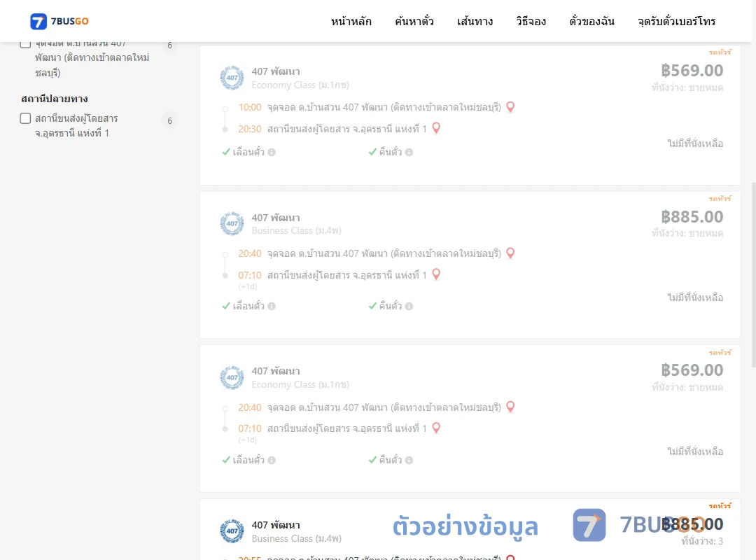Open the ค้นหาตั๋ว menu item
Image resolution: width=756 pixels, height=560 pixels.
[x=414, y=21]
